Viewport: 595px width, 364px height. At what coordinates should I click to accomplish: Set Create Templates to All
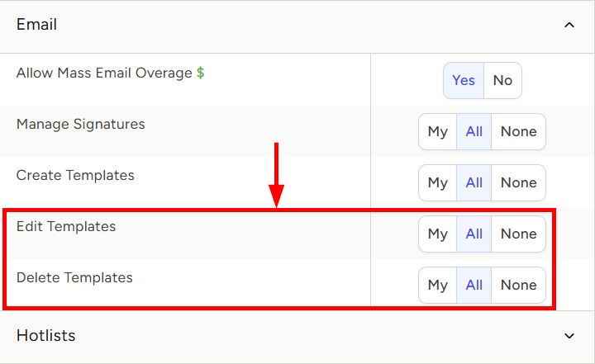coord(474,182)
